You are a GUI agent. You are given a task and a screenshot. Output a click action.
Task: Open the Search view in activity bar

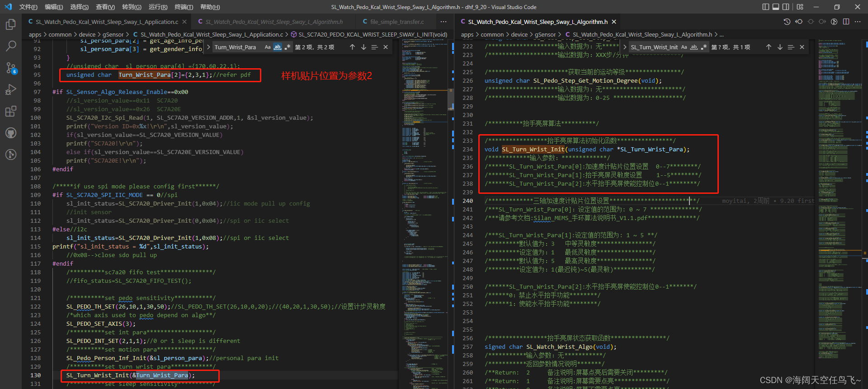pyautogui.click(x=11, y=46)
